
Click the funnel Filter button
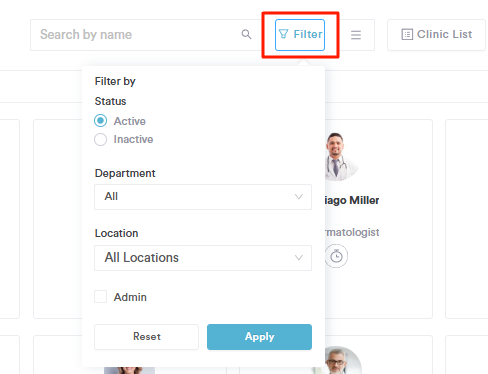point(300,35)
